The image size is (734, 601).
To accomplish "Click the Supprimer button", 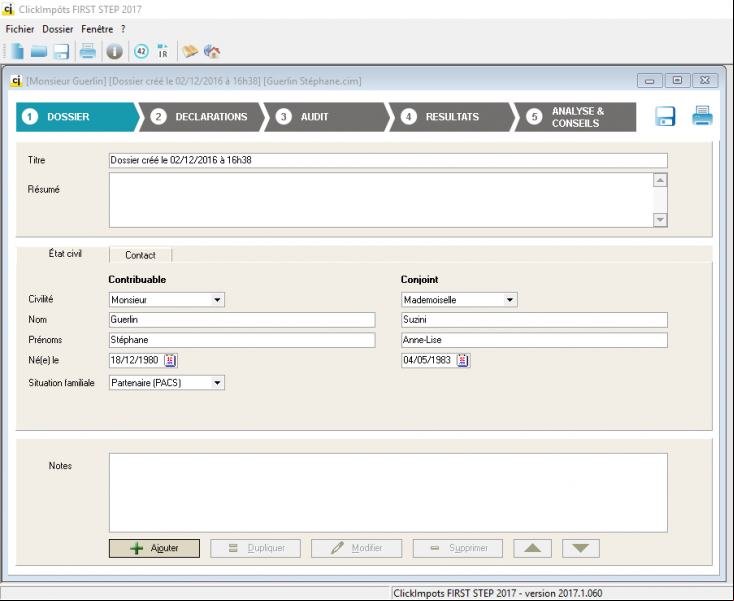I will click(458, 548).
